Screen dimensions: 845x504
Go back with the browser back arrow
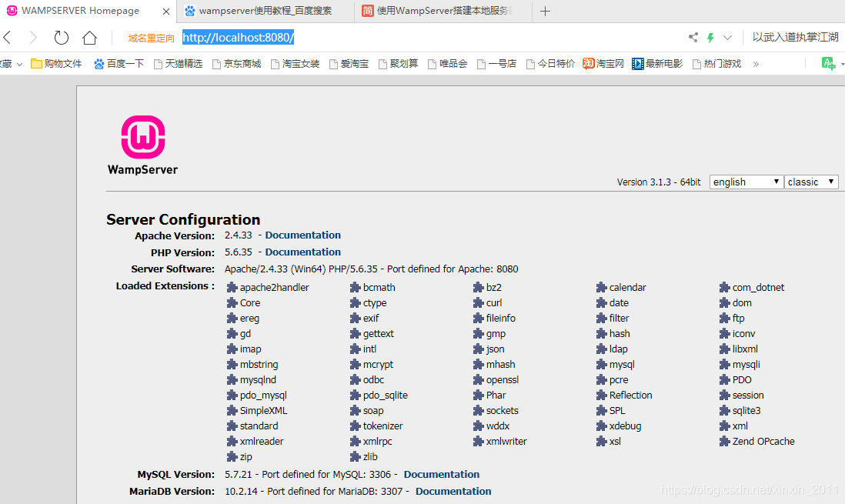7,37
